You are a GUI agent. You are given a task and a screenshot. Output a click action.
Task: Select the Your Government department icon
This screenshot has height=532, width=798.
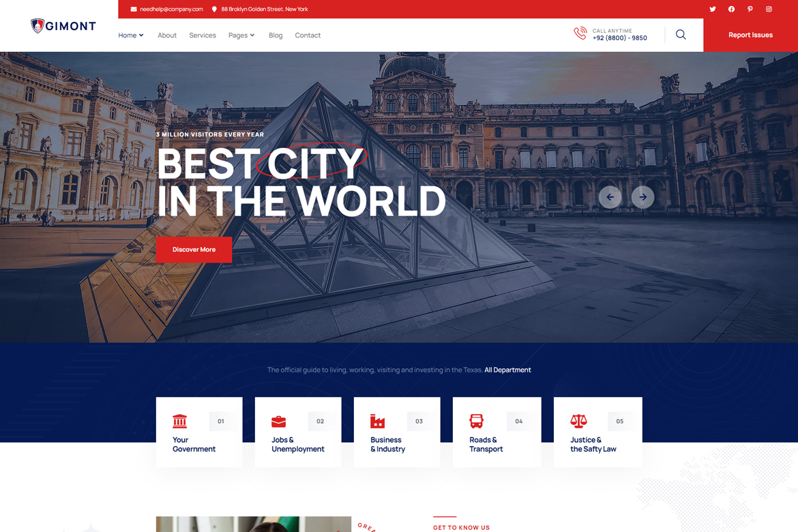(x=179, y=421)
